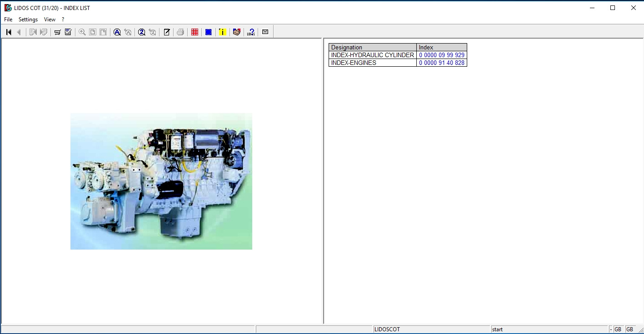Open the View menu
The image size is (644, 334).
(x=50, y=20)
